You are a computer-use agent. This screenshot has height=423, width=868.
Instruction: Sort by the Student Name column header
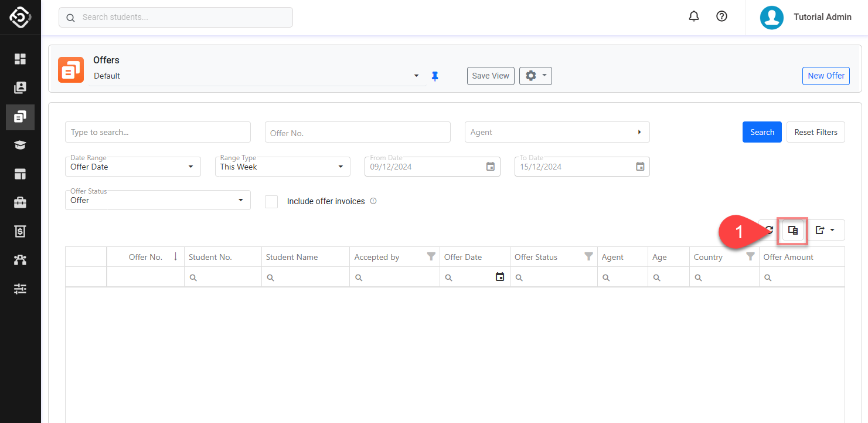coord(306,257)
